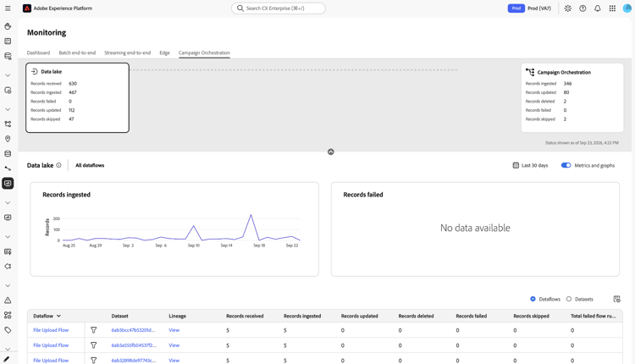Focus the Search CX Enterprise field

coord(279,8)
